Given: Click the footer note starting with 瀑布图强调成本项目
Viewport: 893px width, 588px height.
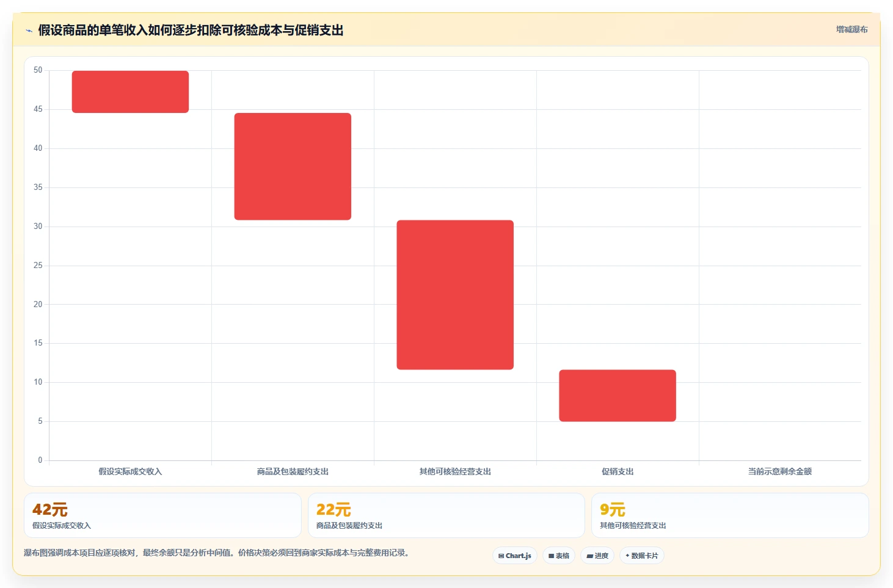Looking at the screenshot, I should tap(216, 553).
